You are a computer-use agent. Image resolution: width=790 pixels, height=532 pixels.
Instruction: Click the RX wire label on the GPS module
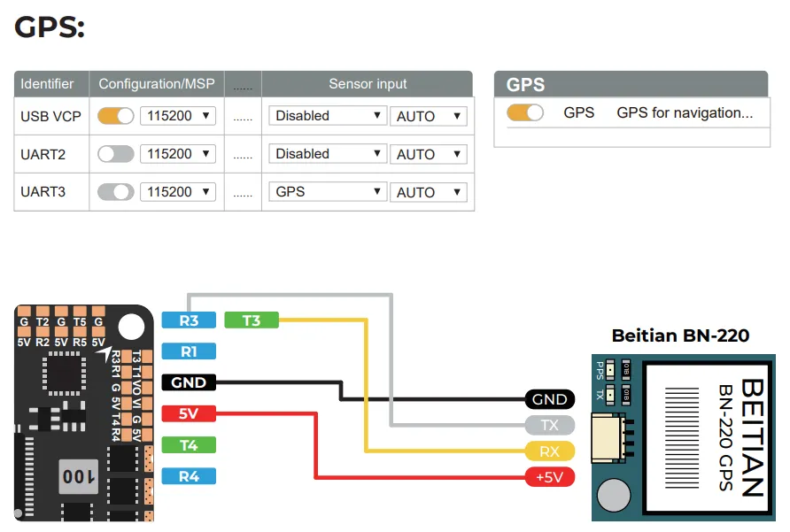(x=551, y=451)
